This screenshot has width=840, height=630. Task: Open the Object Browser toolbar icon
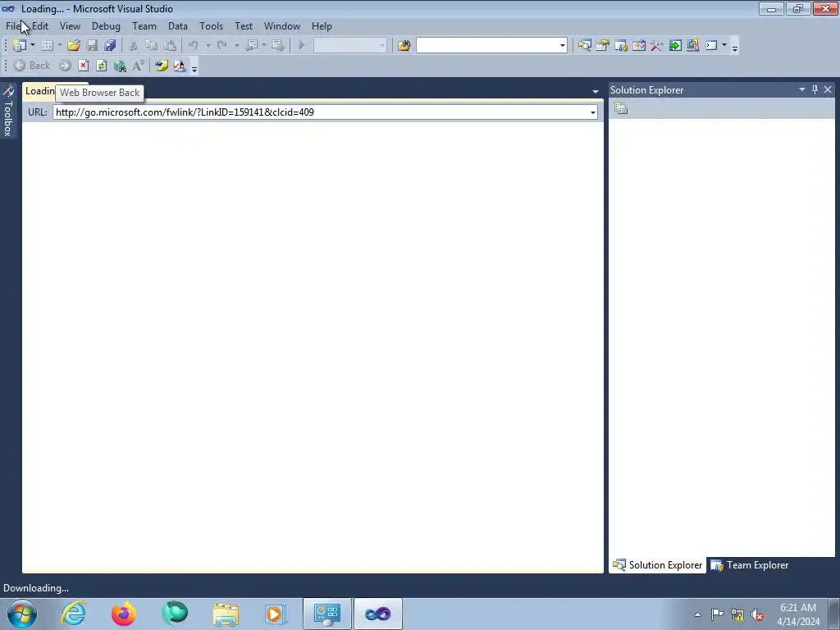[x=638, y=46]
